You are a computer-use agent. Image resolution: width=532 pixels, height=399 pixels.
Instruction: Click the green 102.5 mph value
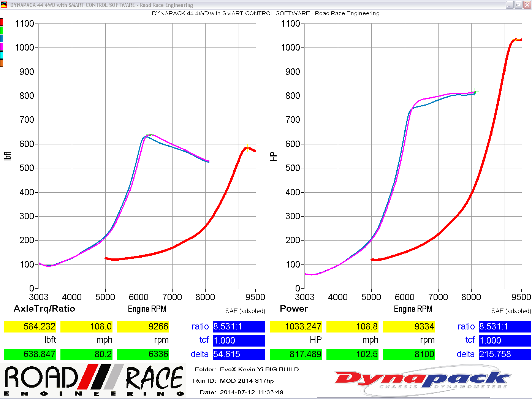point(352,354)
